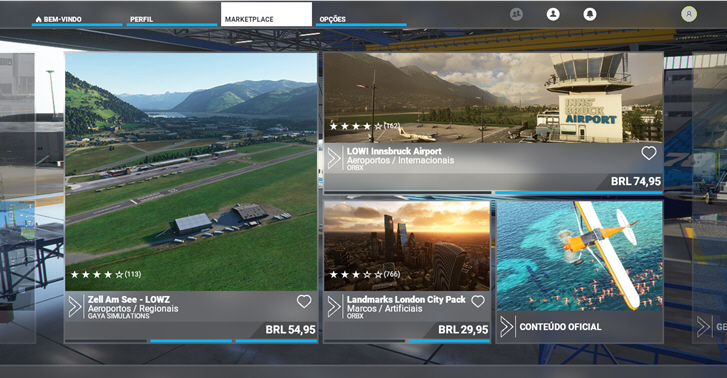727x378 pixels.
Task: Favorite Zell Am See with heart icon
Action: tap(304, 301)
